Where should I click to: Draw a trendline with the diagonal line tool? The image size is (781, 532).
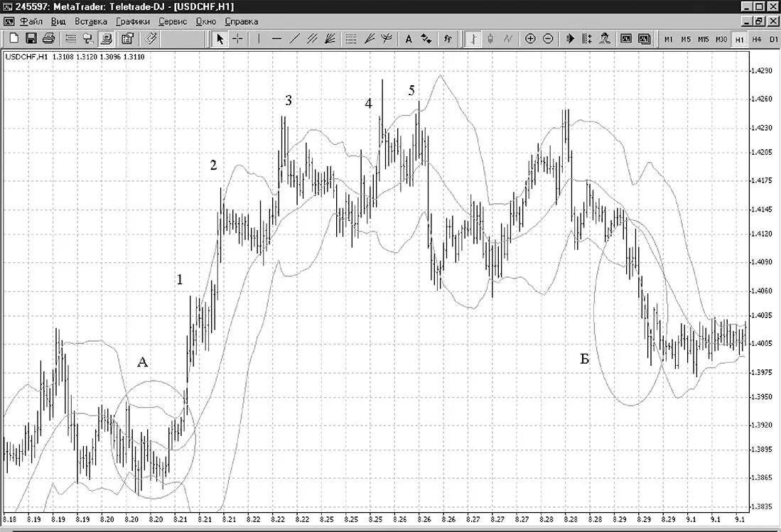(295, 39)
